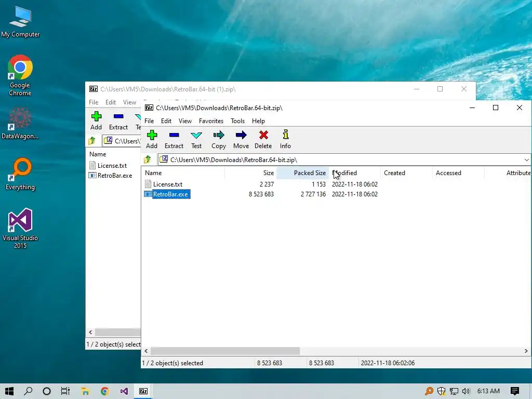Sort by the Name column header in front window
532x399 pixels.
183,172
